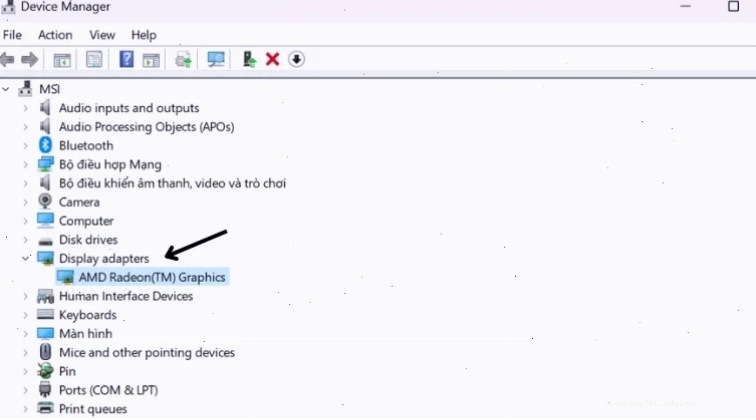Click the Ports (COM & LPT) icon
The width and height of the screenshot is (756, 420).
coord(45,390)
